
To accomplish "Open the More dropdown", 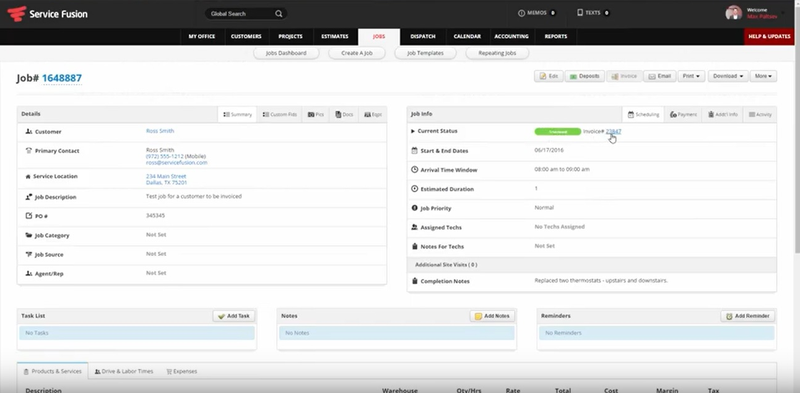I will (x=763, y=76).
